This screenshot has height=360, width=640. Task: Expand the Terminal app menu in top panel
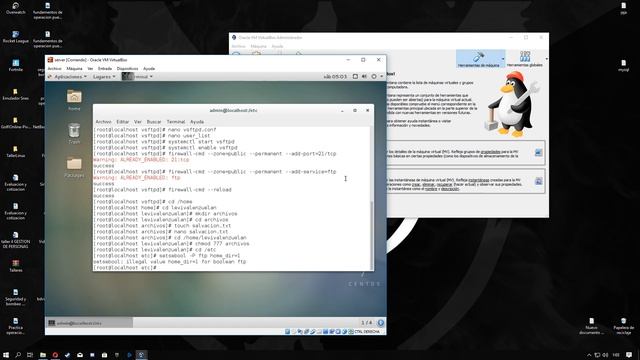point(138,76)
